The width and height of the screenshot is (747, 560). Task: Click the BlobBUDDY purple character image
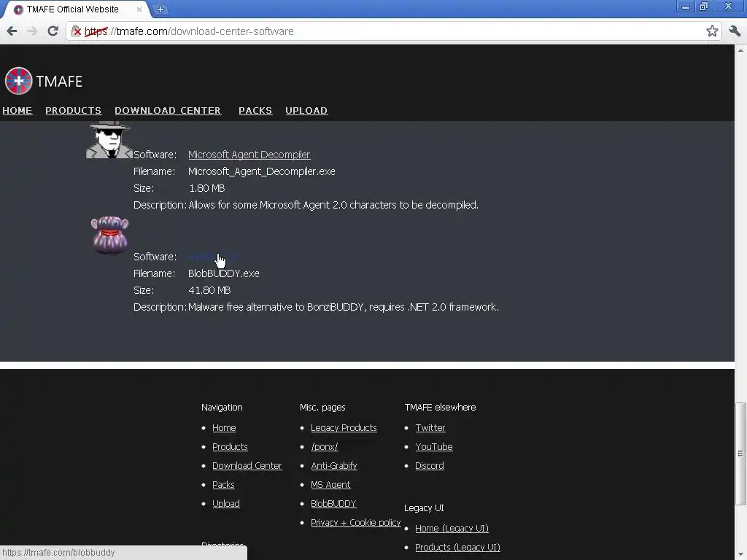tap(109, 235)
